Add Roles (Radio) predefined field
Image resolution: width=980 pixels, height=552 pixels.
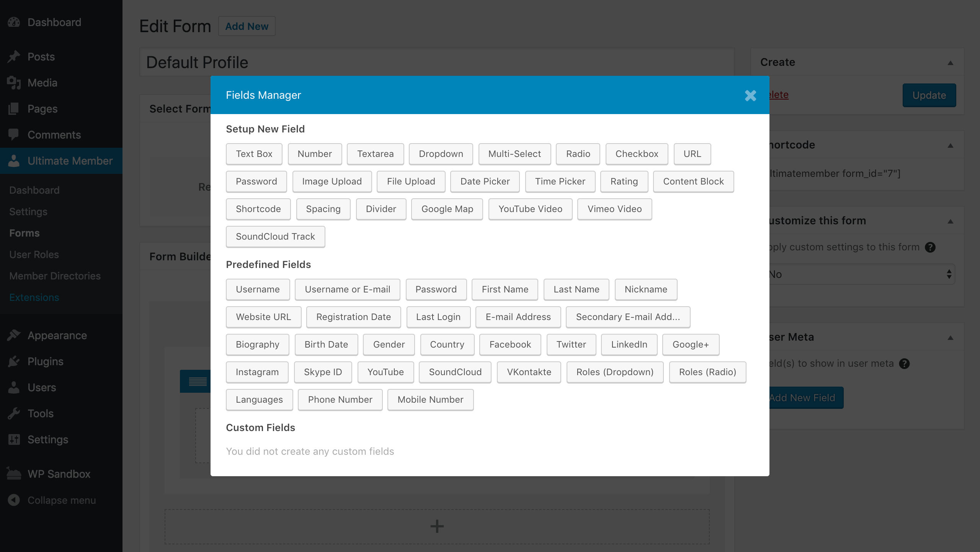[707, 372]
